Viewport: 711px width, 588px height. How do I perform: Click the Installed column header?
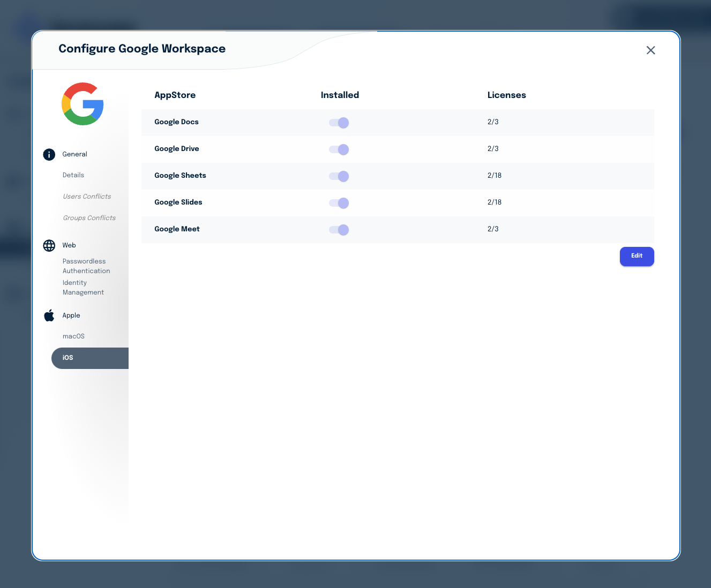(340, 95)
